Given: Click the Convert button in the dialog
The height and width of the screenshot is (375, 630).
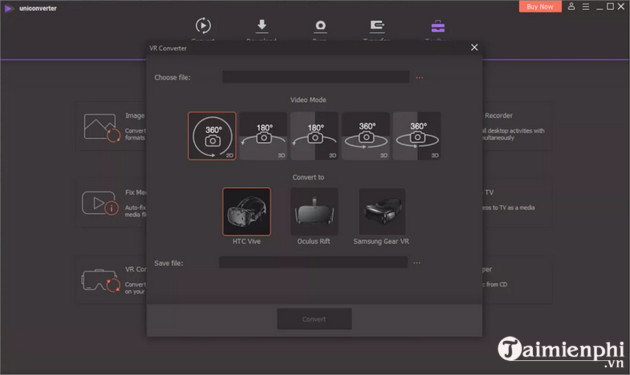Looking at the screenshot, I should pos(314,319).
